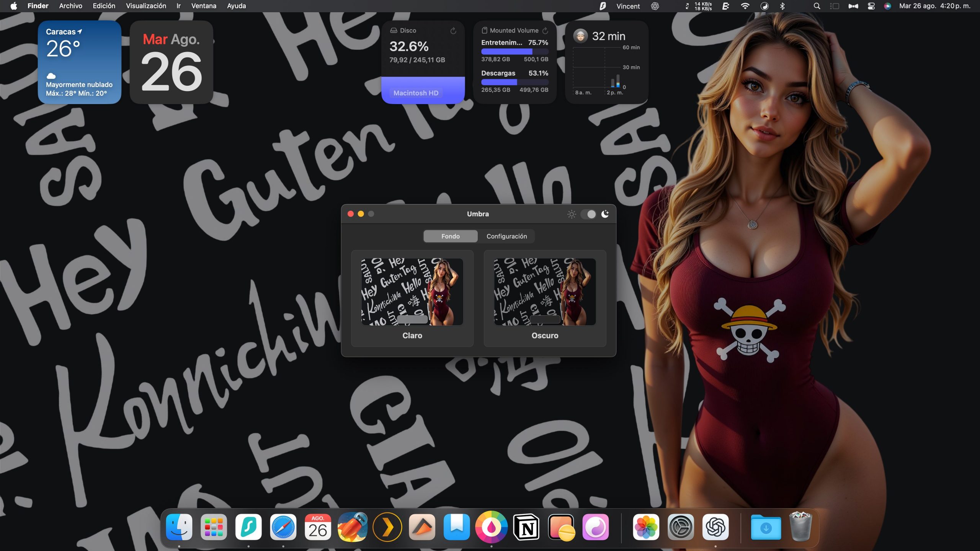Click the date and time in the menu bar

[x=935, y=6]
